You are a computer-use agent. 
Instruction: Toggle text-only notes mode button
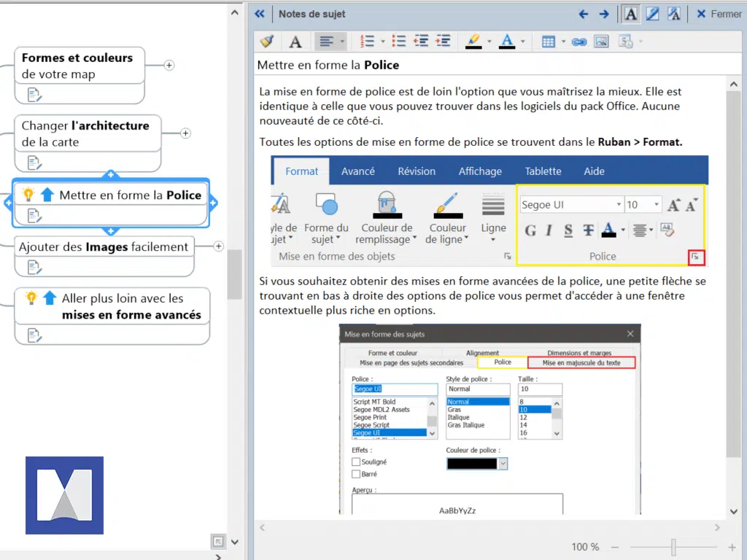pos(630,14)
